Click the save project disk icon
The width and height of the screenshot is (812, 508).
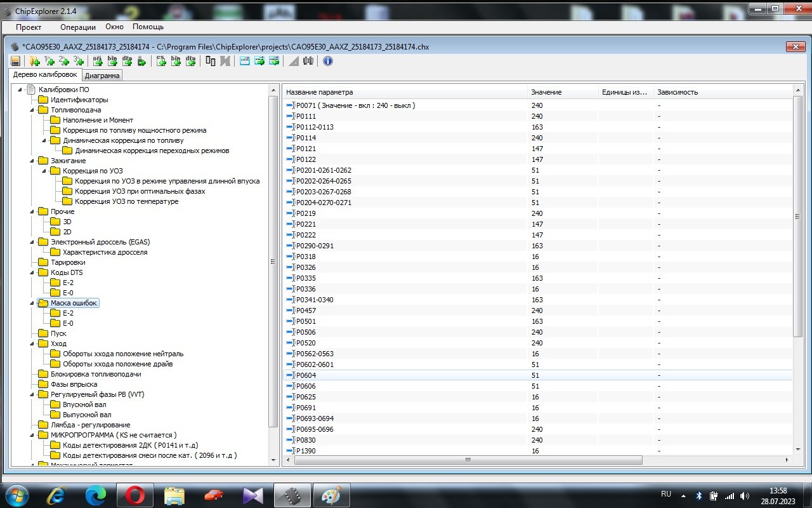[16, 61]
